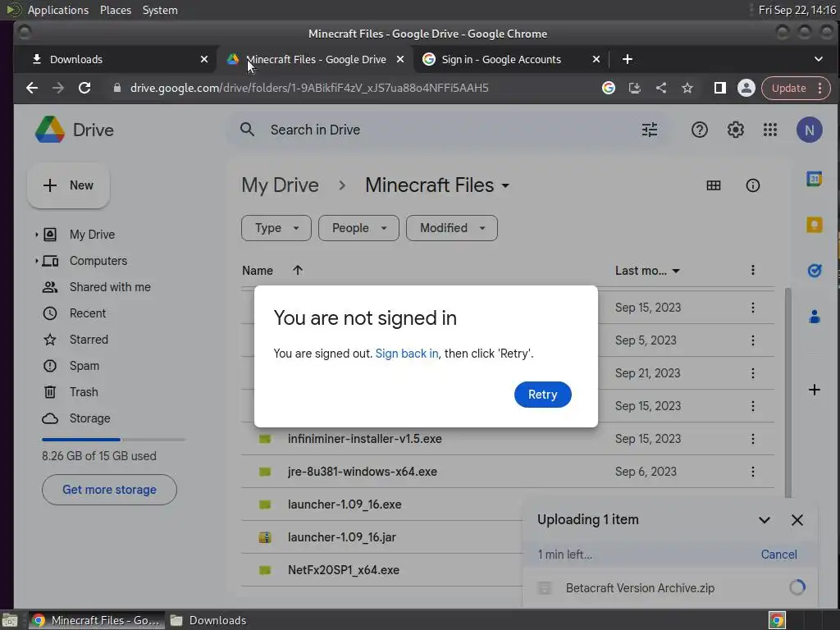Open the Modified filter dropdown
840x630 pixels.
pos(452,228)
